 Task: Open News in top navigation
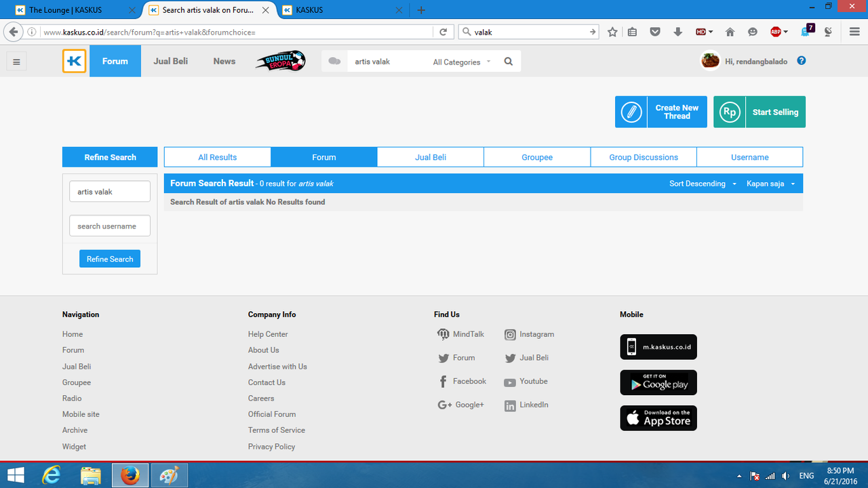tap(224, 61)
